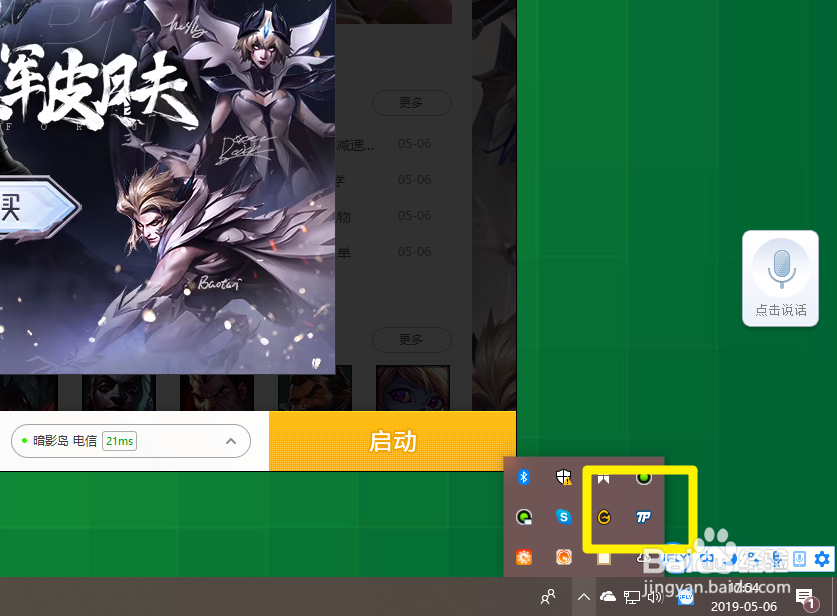Open the 暗影岛 电信 server dropdown
837x616 pixels.
click(131, 441)
